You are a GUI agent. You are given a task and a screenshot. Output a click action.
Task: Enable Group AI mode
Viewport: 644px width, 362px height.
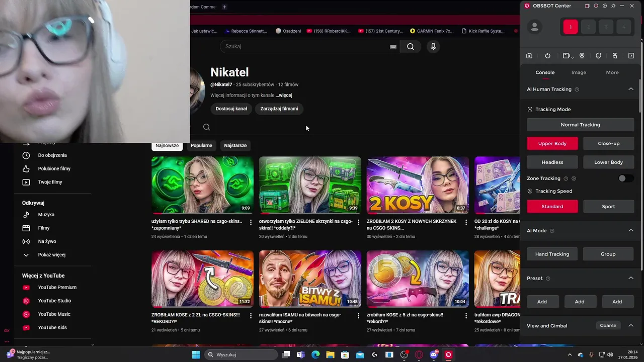pyautogui.click(x=608, y=254)
